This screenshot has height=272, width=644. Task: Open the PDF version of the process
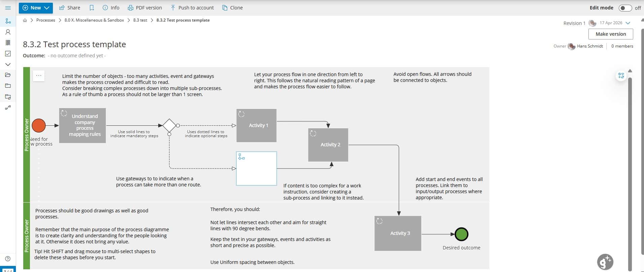145,8
